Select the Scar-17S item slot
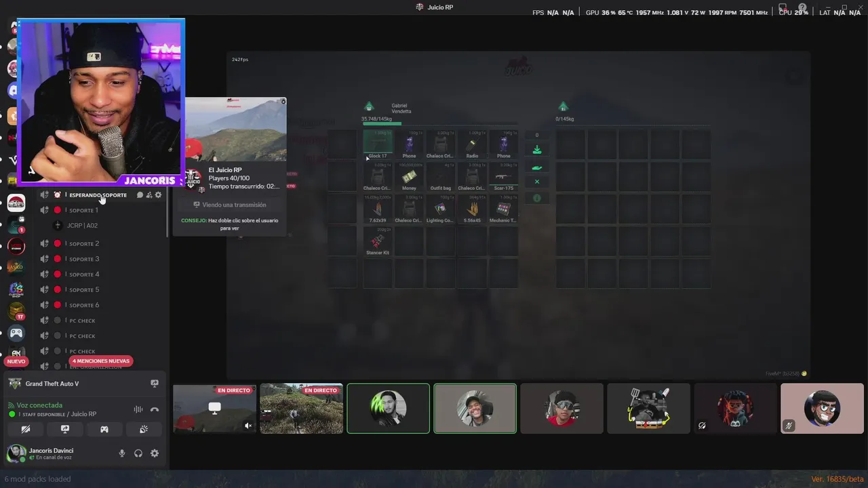868x488 pixels. [x=503, y=177]
